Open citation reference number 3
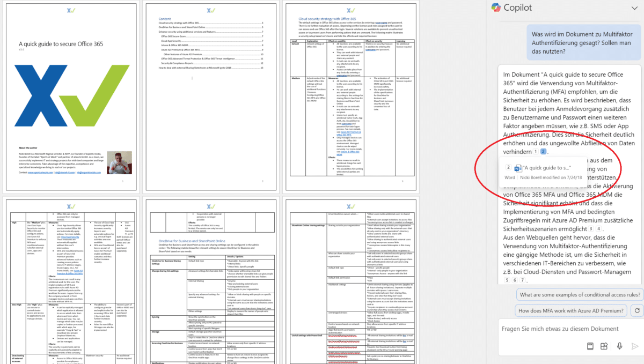The width and height of the screenshot is (644, 364). tap(590, 229)
